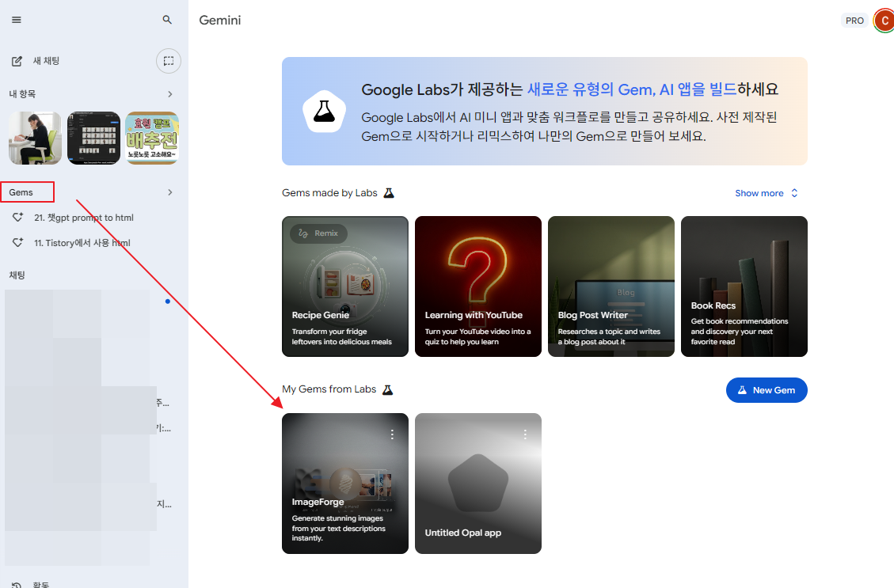
Task: Follow the 새로운 유형의 Gem, AI 앱을 빌드 link
Action: coord(631,89)
